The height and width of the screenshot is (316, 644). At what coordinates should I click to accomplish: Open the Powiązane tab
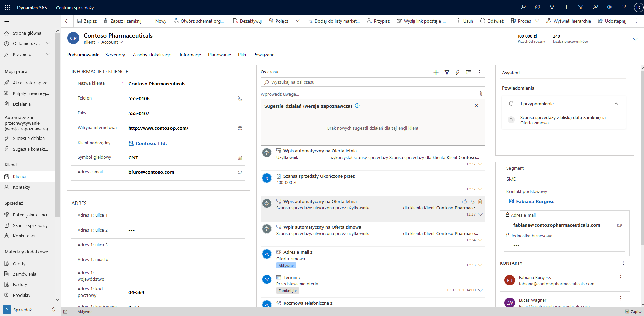click(264, 55)
